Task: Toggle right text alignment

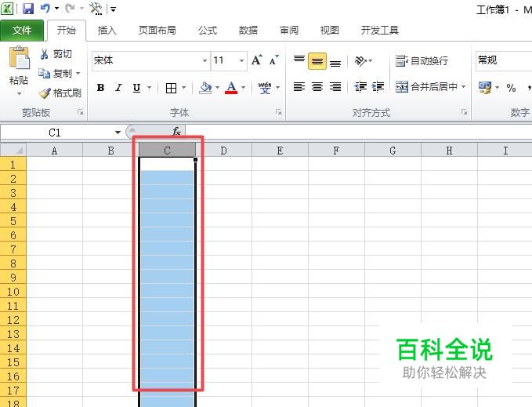Action: click(x=335, y=87)
